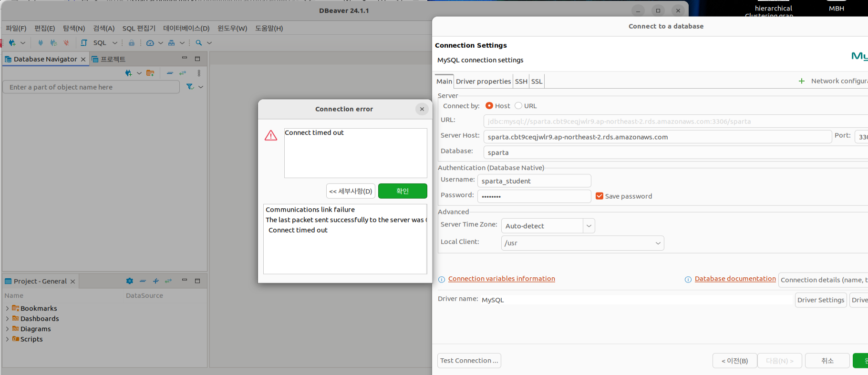Open the Local Client dropdown
This screenshot has width=868, height=375.
pos(658,243)
